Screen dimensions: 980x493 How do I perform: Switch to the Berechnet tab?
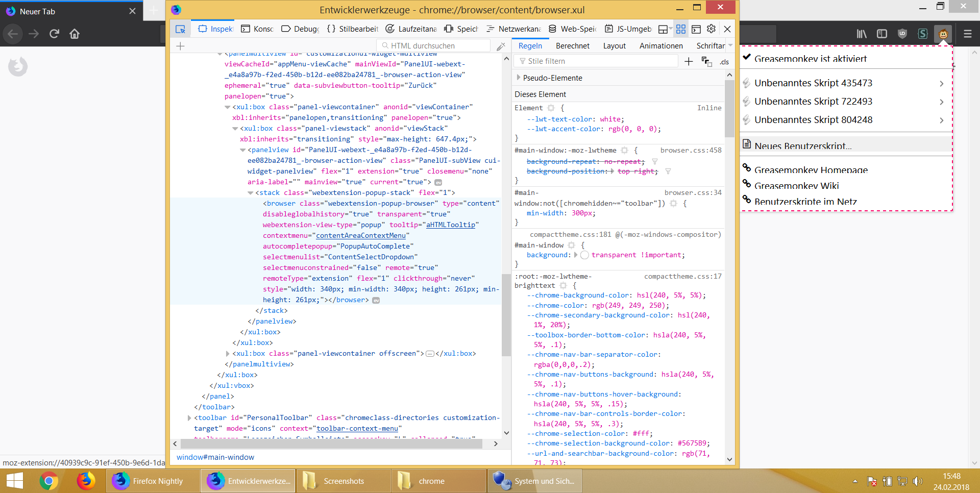click(x=573, y=46)
